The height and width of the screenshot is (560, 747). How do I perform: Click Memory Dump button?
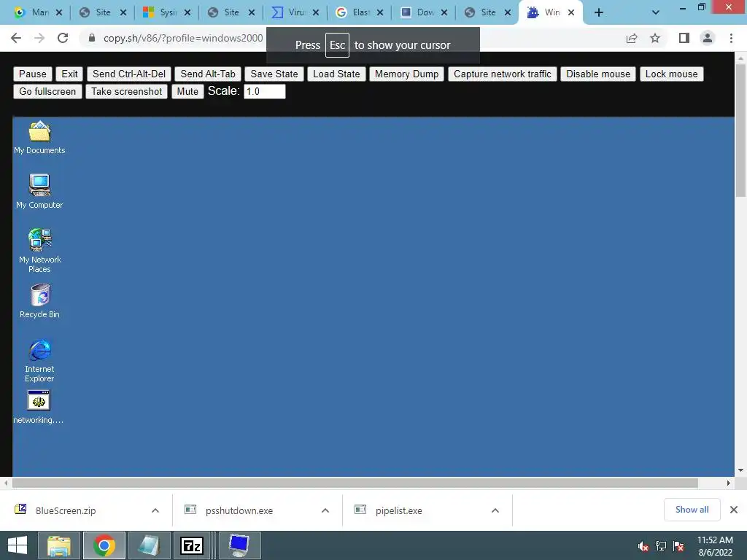[406, 74]
